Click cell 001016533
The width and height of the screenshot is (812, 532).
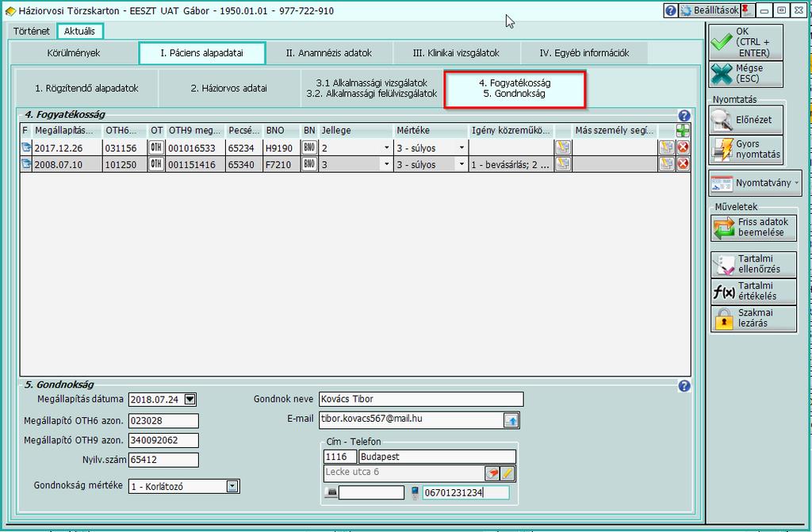[195, 148]
